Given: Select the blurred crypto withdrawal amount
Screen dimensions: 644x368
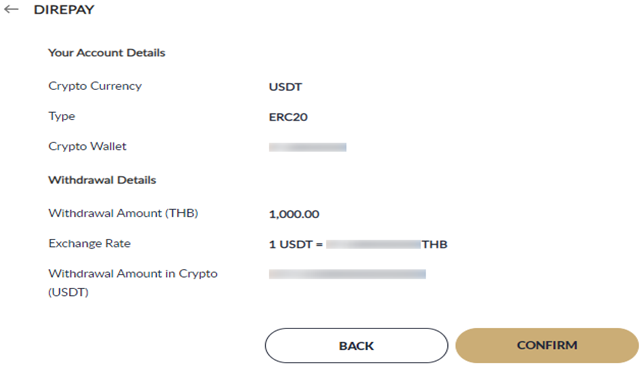Looking at the screenshot, I should point(347,274).
